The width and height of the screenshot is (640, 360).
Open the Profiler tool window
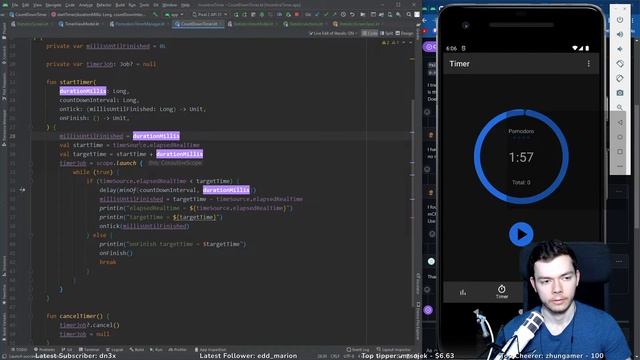[178, 349]
